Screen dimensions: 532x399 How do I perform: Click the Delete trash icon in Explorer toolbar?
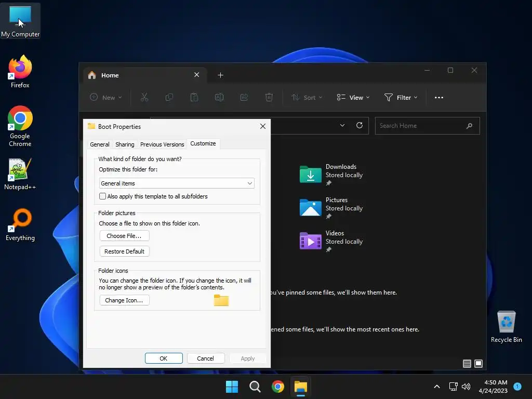click(269, 97)
